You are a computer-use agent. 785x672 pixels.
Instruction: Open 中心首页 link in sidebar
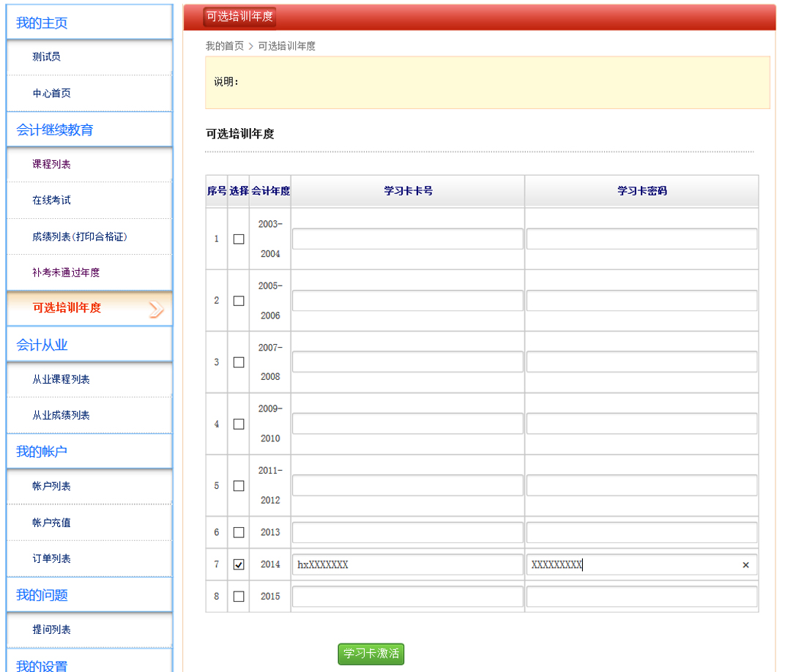pos(51,94)
